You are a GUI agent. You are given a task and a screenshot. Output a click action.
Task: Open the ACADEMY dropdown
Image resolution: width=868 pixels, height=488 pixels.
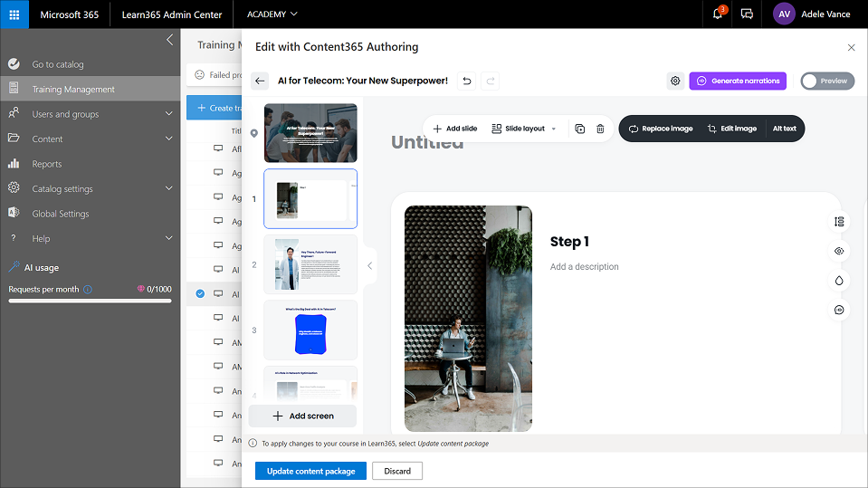(272, 14)
